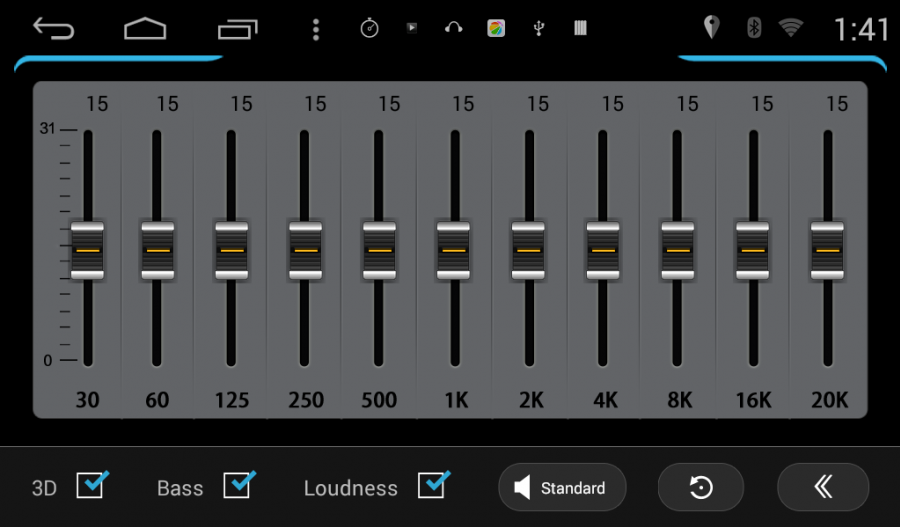Select the 250 frequency label

(306, 400)
